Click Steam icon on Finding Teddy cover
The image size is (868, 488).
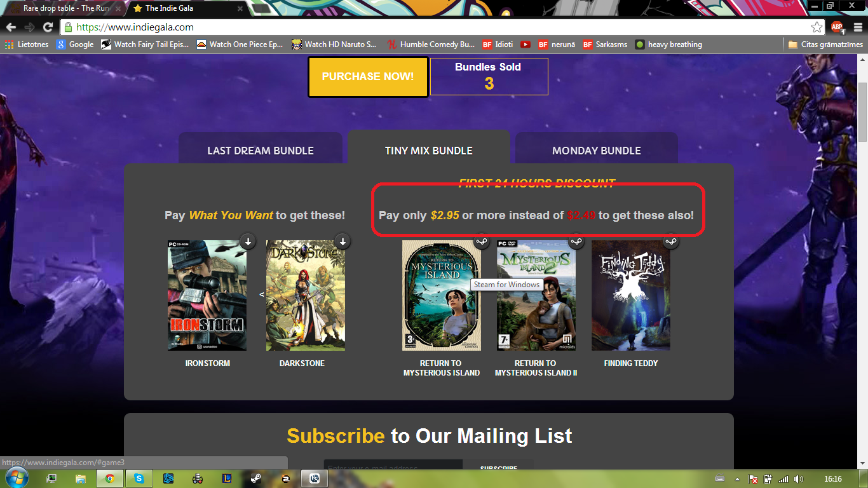point(670,241)
